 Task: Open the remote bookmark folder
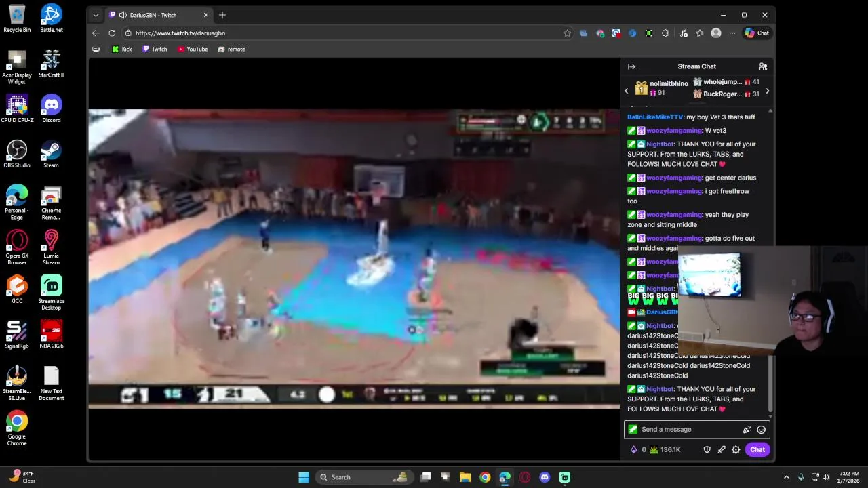click(231, 49)
